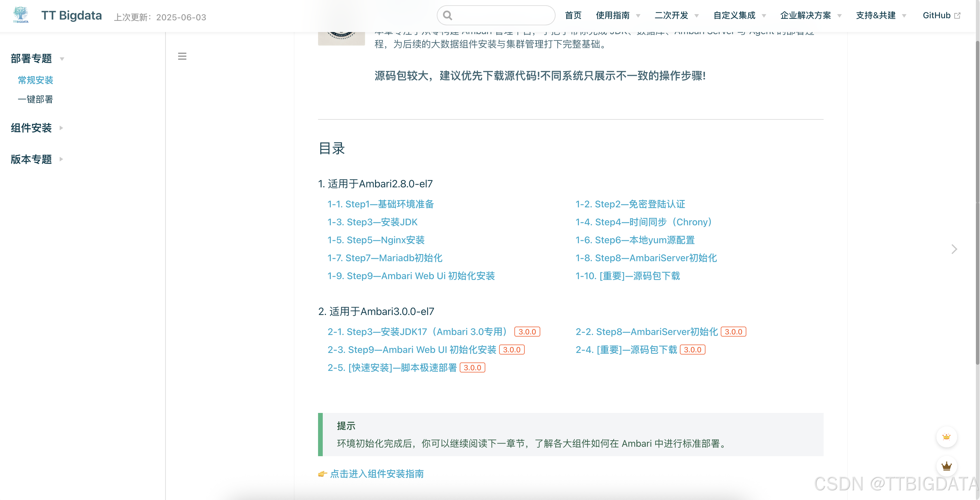
Task: Click the GitHub external link icon
Action: [958, 16]
